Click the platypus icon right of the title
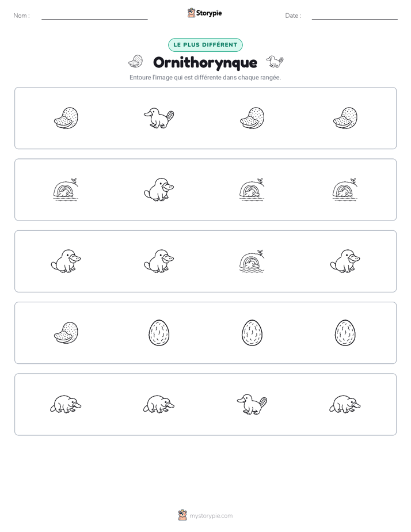The image size is (411, 532). [x=275, y=62]
